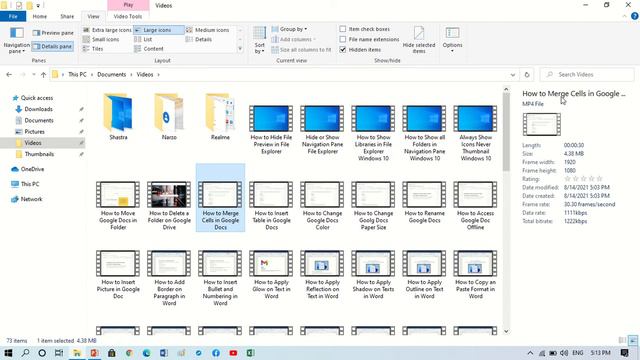Switch to the Share ribbon tab
This screenshot has height=360, width=640.
[67, 16]
